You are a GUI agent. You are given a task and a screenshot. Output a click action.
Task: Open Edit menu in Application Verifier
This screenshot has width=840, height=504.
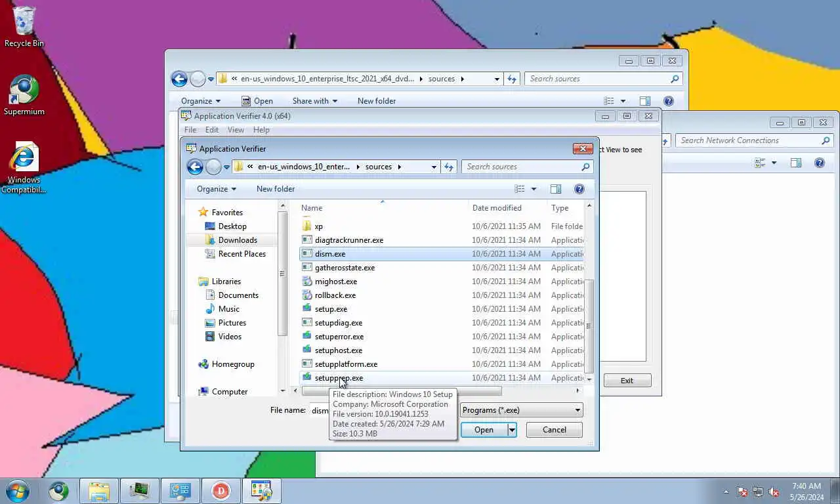coord(211,130)
